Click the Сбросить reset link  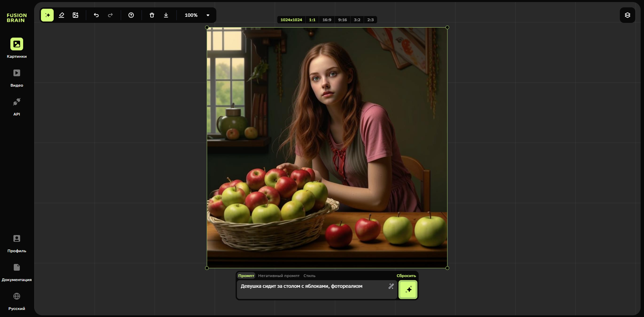click(406, 276)
